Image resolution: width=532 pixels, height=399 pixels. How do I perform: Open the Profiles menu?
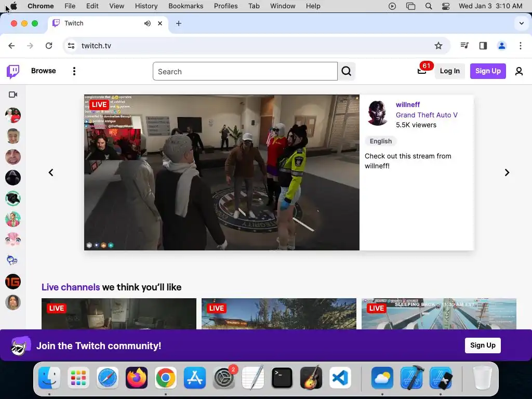[x=225, y=6]
